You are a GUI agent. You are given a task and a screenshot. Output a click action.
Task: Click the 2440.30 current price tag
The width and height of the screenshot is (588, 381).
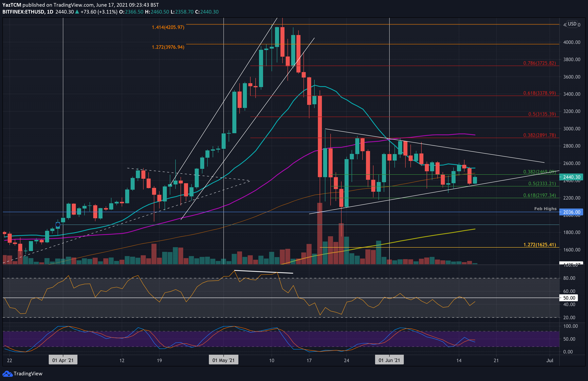click(x=571, y=177)
